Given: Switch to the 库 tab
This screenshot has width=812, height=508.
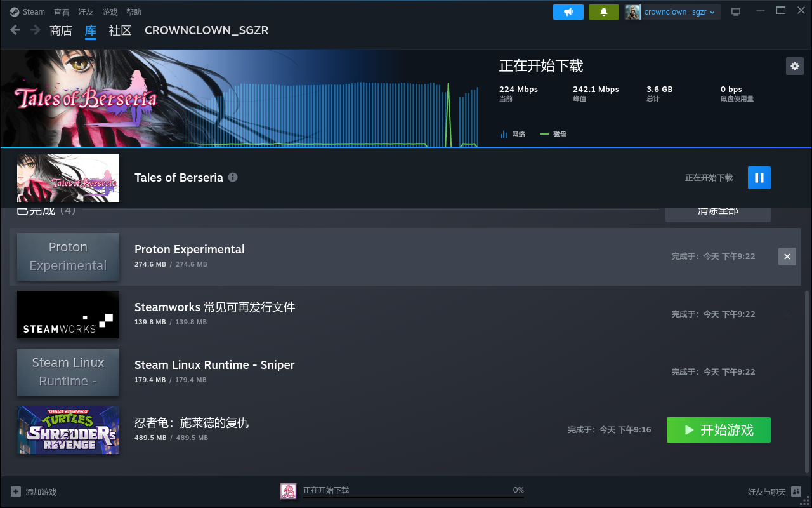Looking at the screenshot, I should click(x=91, y=30).
